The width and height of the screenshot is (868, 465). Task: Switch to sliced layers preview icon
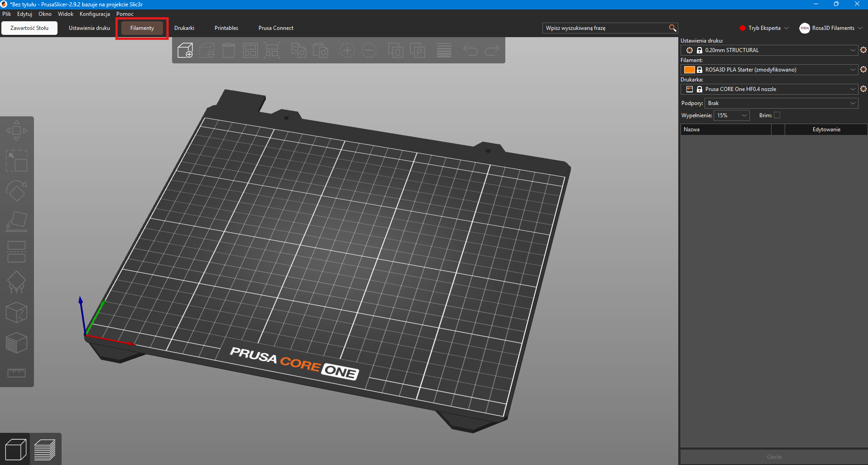pos(45,450)
